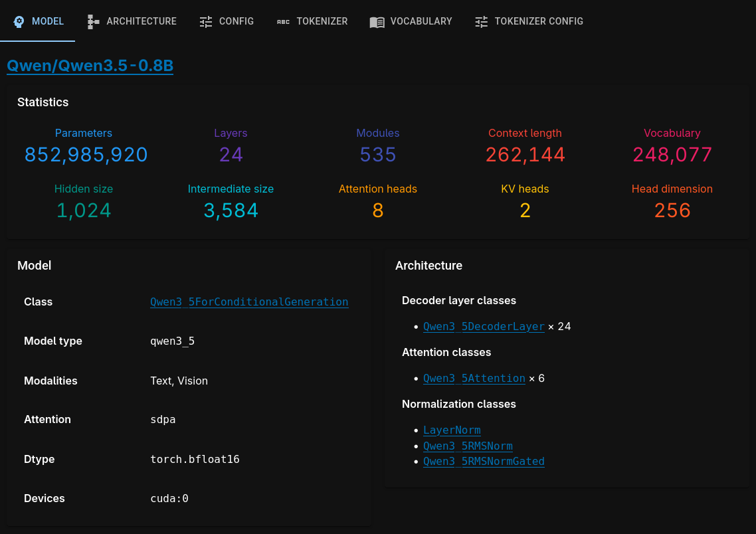Click the Hidden size value 1,024
Viewport: 756px width, 534px height.
point(84,211)
